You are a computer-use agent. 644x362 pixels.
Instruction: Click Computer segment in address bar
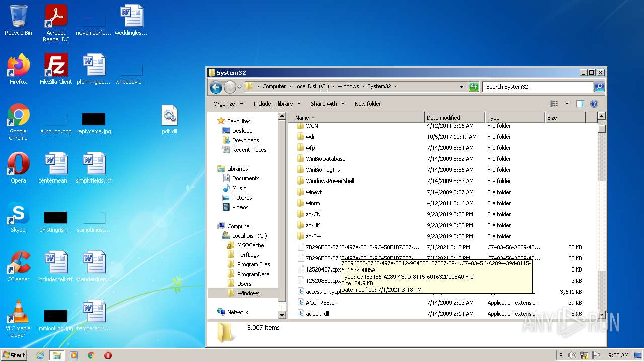274,86
